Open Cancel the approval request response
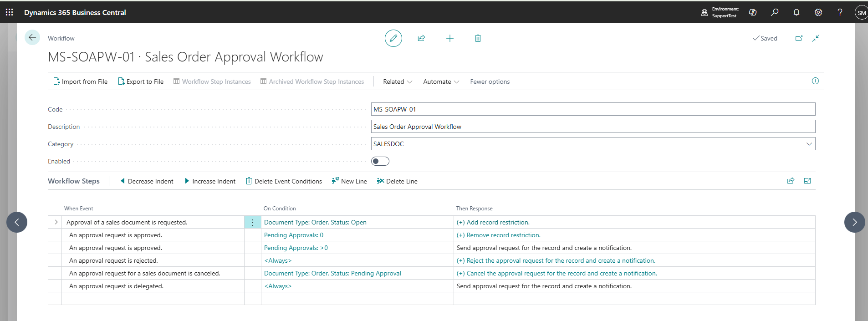This screenshot has height=321, width=868. point(557,273)
